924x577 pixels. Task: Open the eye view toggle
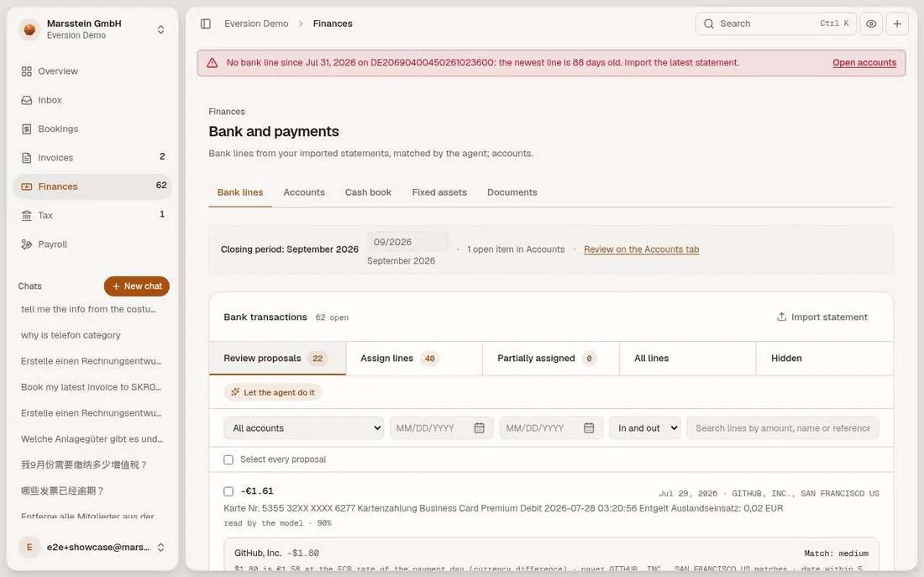pos(871,24)
